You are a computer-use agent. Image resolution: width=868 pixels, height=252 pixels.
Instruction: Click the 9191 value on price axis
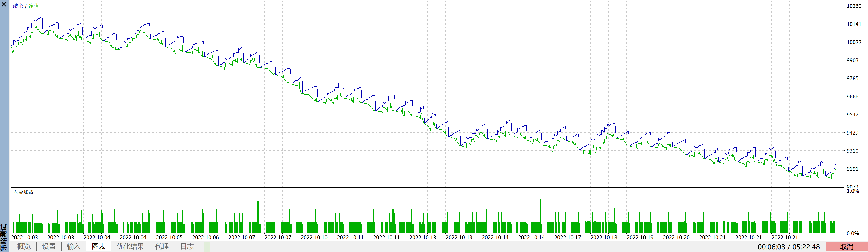(x=853, y=169)
